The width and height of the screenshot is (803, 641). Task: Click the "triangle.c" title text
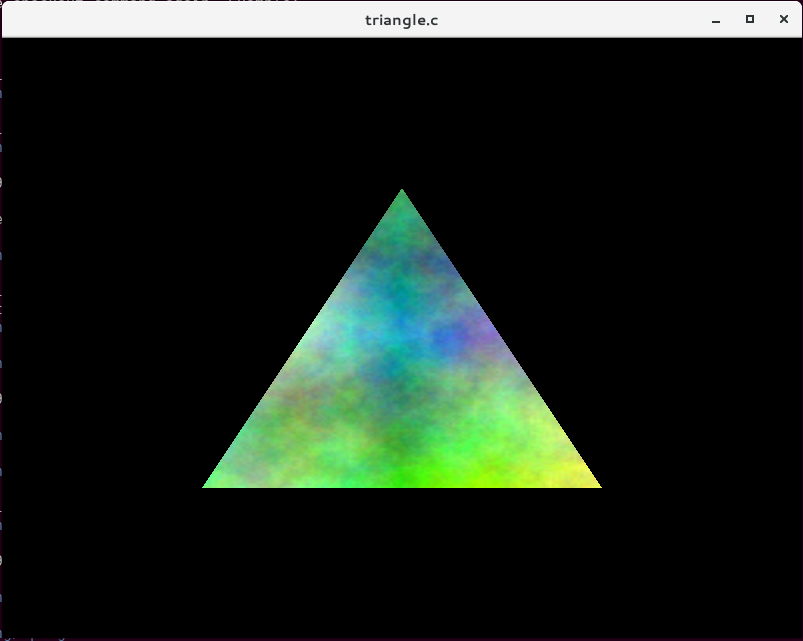pos(401,20)
